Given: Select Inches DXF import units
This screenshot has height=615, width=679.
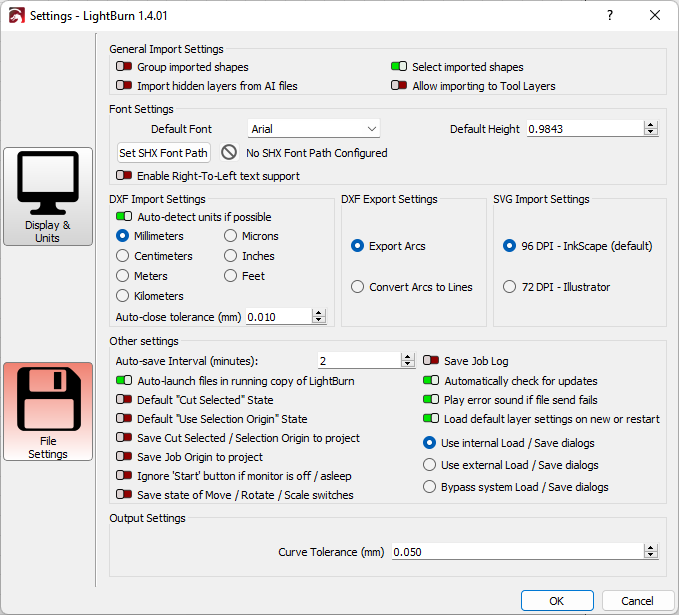Looking at the screenshot, I should click(x=230, y=256).
